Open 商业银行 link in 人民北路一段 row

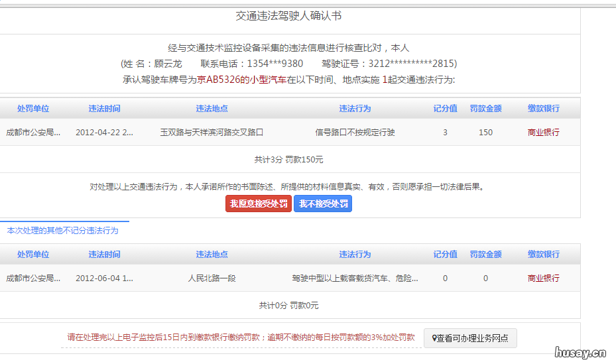pos(543,278)
